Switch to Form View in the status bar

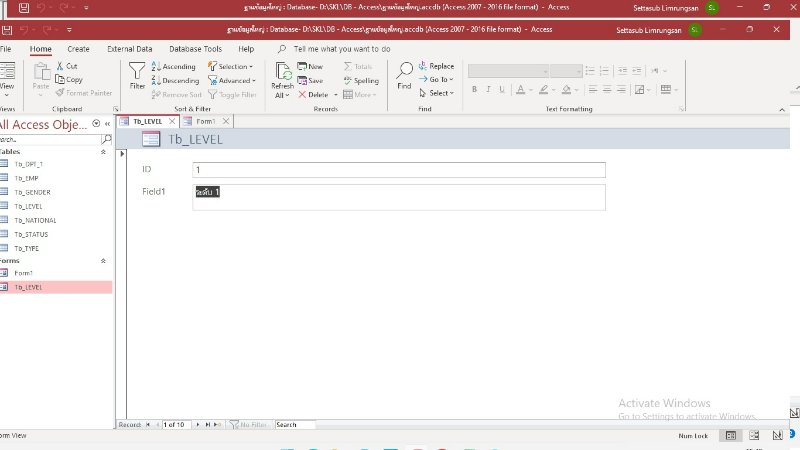[x=731, y=436]
